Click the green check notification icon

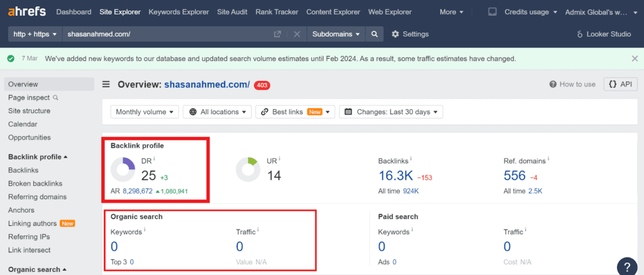pyautogui.click(x=11, y=59)
